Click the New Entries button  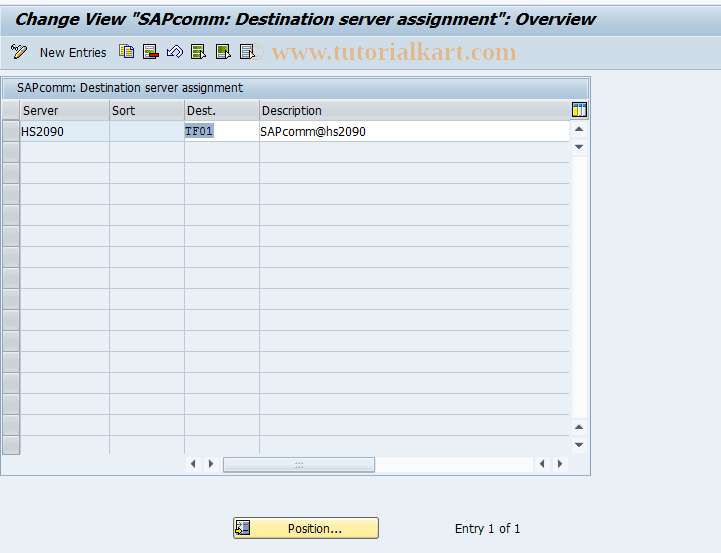(x=73, y=52)
